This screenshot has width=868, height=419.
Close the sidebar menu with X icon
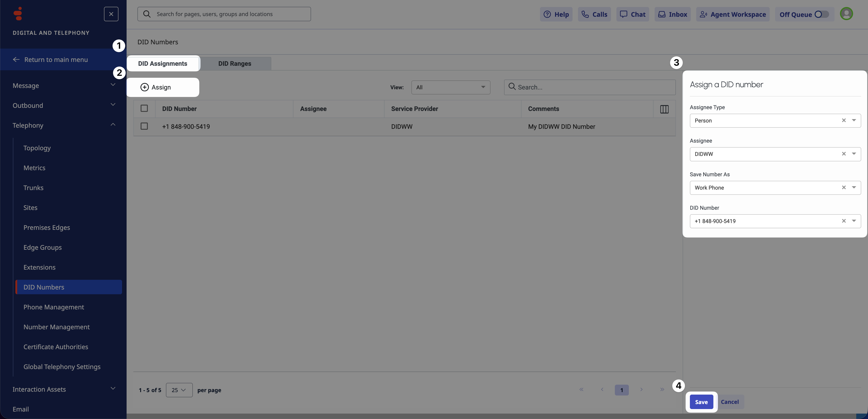tap(111, 14)
